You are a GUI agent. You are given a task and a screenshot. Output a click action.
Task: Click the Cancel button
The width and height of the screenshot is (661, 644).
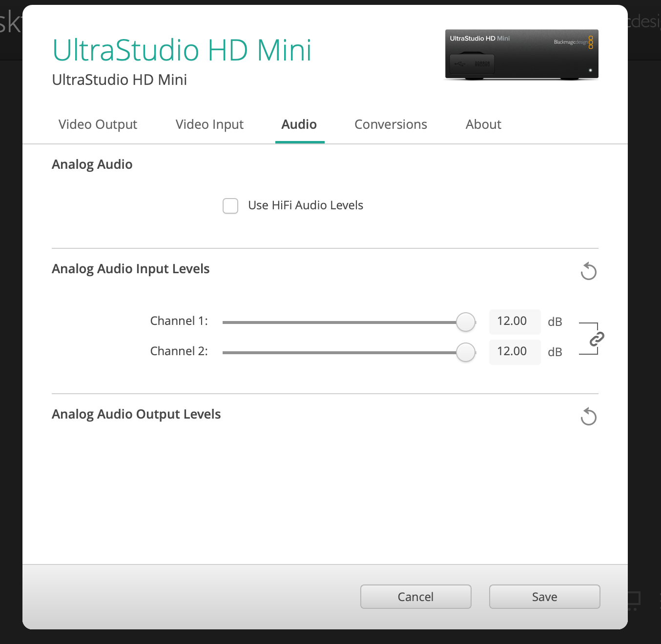point(416,597)
